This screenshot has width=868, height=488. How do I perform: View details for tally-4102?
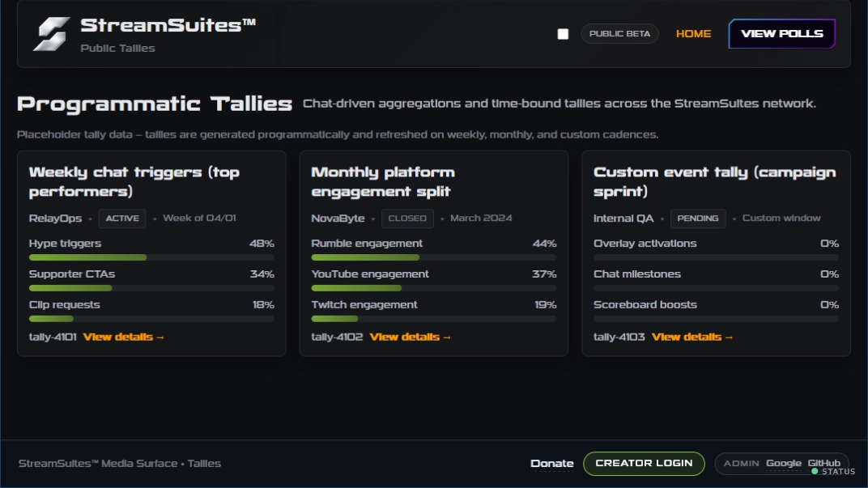click(410, 337)
